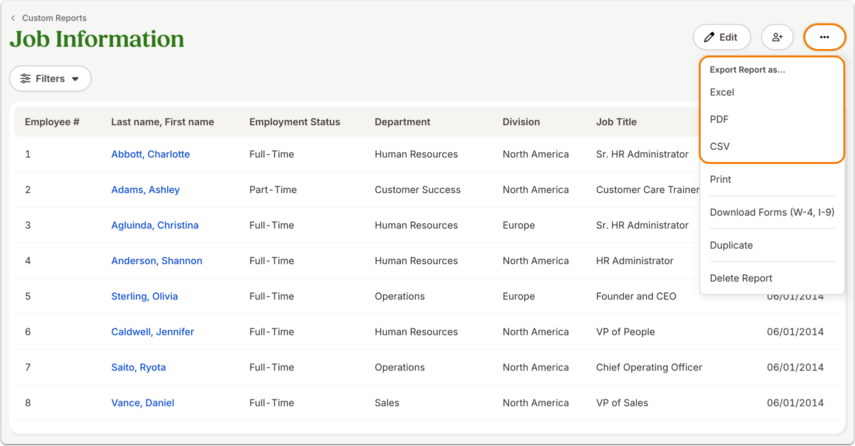
Task: Choose CSV export option
Action: point(719,146)
